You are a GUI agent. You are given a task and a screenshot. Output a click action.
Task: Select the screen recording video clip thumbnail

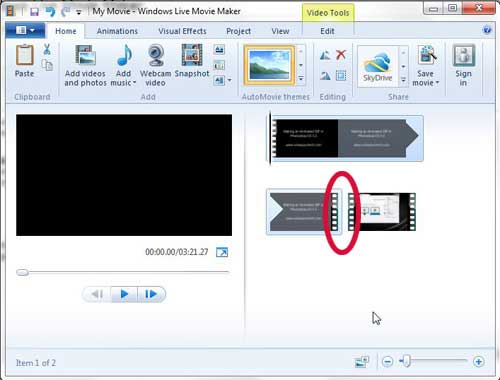[x=382, y=212]
